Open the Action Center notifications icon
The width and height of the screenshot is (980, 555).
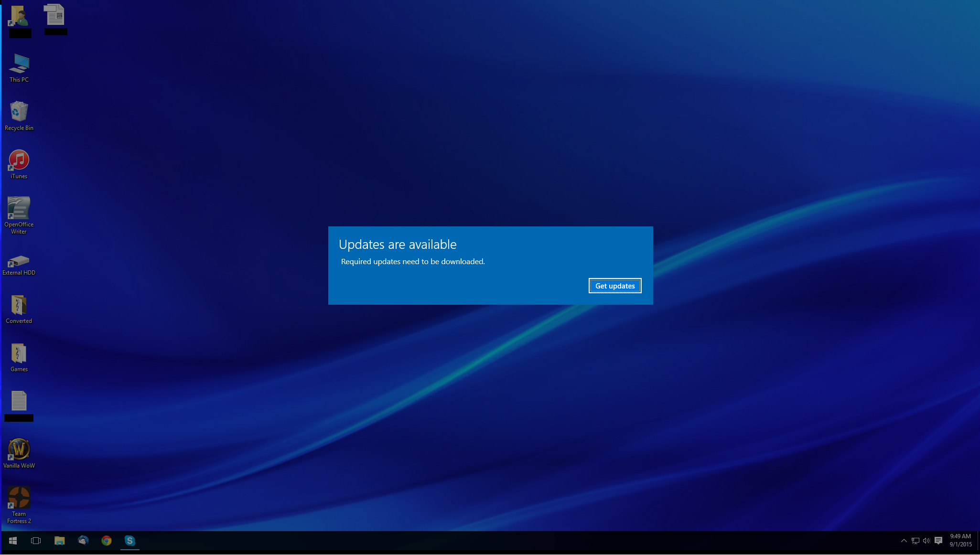point(938,541)
